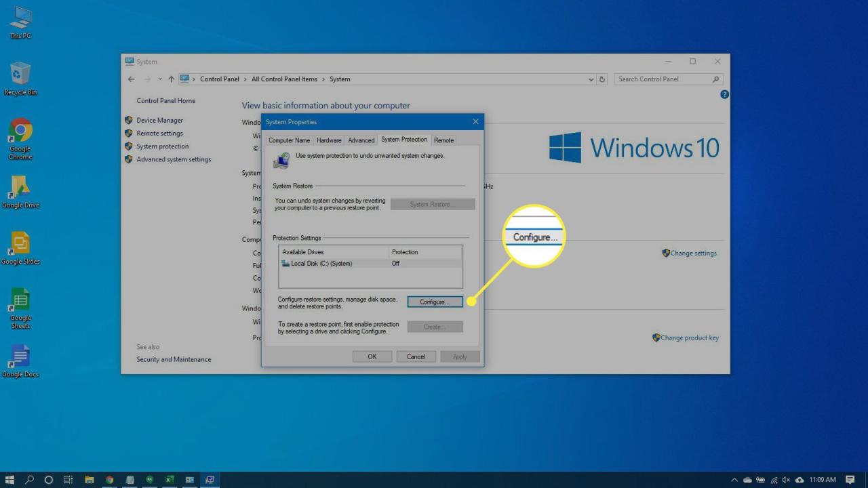Viewport: 868px width, 488px height.
Task: Open taskbar search magnifier
Action: tap(29, 480)
